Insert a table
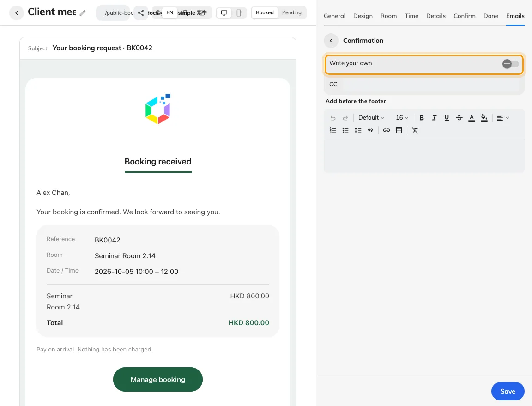 click(399, 130)
